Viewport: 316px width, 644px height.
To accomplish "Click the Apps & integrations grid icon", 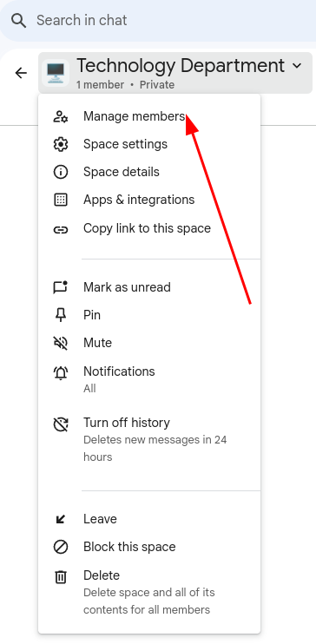I will (61, 200).
